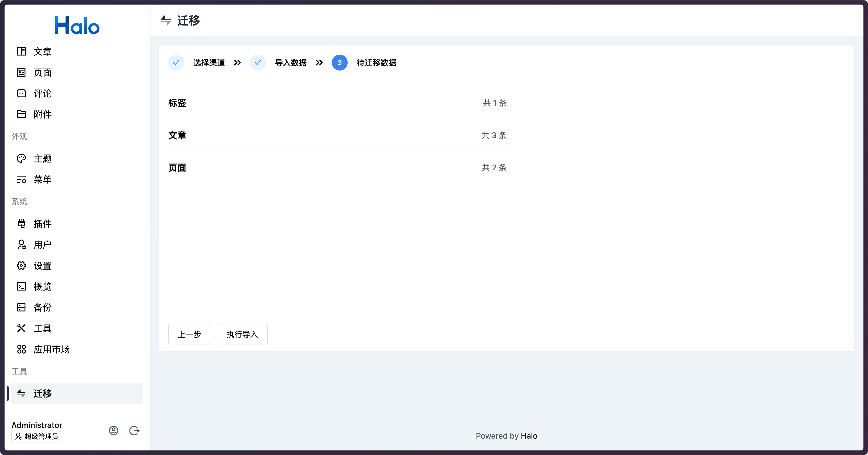Open the 备份 backup icon
This screenshot has height=455, width=868.
point(21,308)
